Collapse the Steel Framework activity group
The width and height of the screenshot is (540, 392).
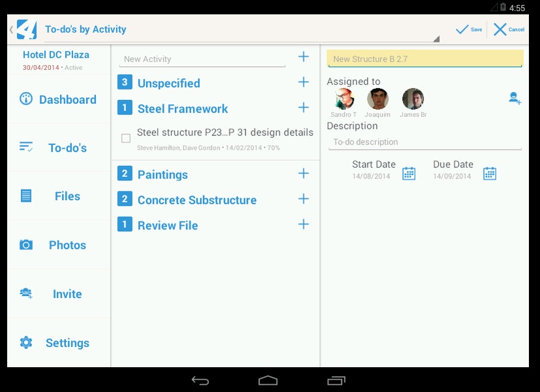[183, 108]
